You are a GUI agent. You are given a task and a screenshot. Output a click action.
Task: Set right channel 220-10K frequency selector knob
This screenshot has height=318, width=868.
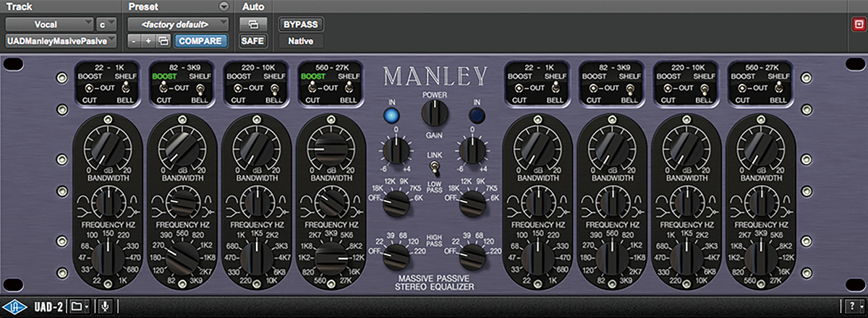point(685,259)
